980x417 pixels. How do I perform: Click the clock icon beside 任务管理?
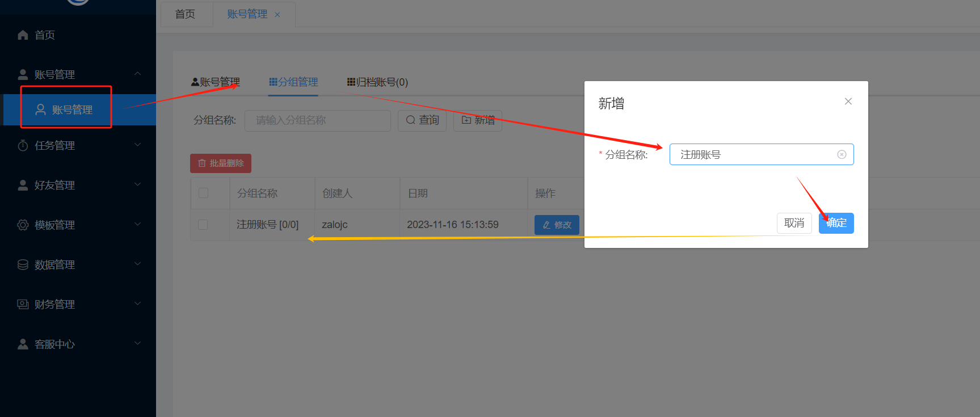[23, 146]
